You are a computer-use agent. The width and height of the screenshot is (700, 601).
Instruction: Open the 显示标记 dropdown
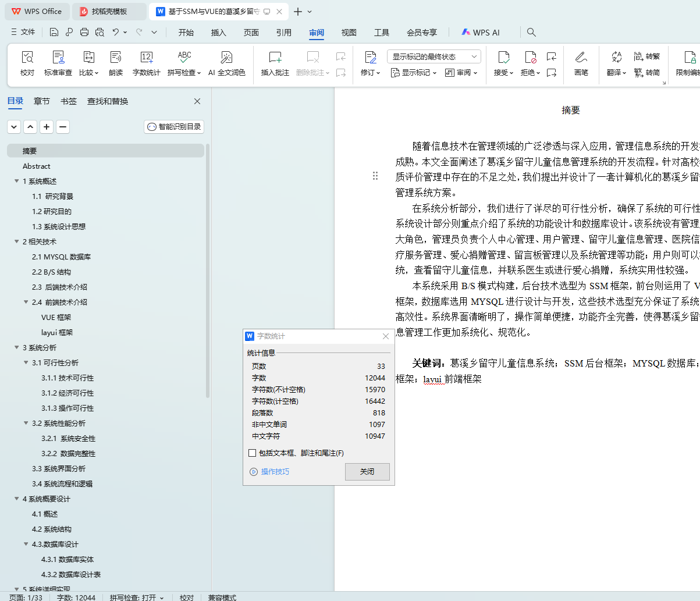[414, 73]
